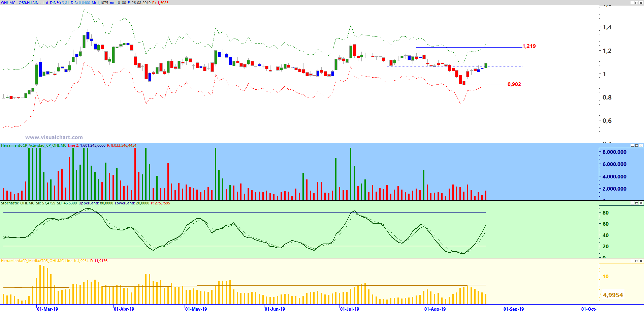Image resolution: width=644 pixels, height=311 pixels.
Task: Minimize the OHL.MC price chart panel
Action: point(632,3)
